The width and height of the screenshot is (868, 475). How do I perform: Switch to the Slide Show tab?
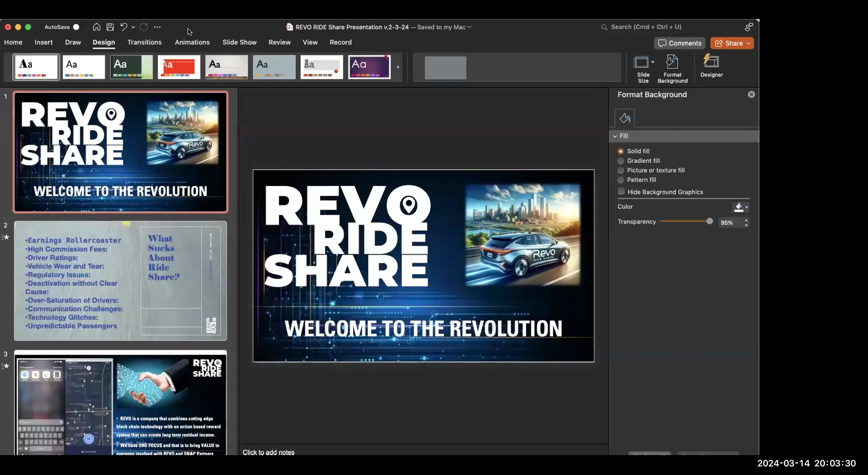click(x=239, y=42)
